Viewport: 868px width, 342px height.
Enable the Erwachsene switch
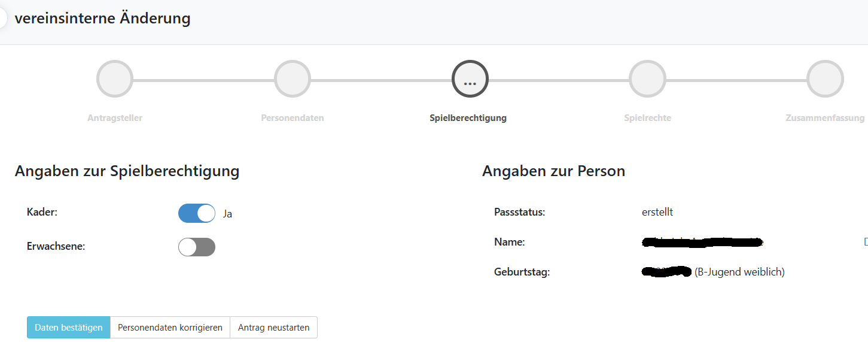point(197,247)
